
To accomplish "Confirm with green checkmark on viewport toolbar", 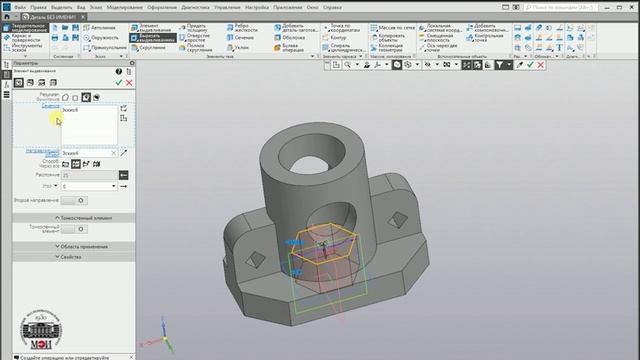I will point(530,65).
